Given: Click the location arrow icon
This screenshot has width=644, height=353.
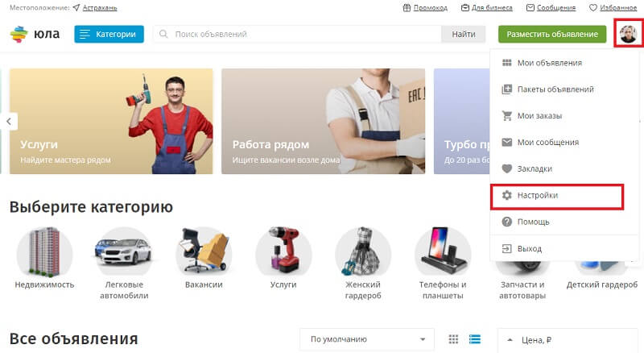Looking at the screenshot, I should (x=76, y=8).
